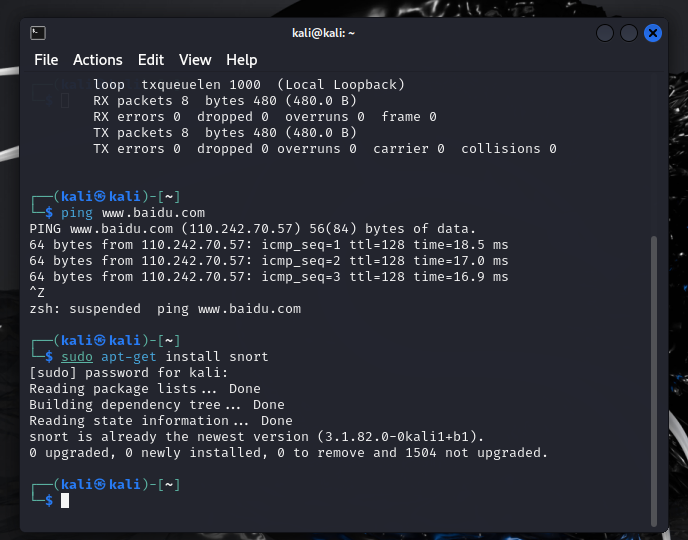Open the Actions menu
The image size is (688, 540).
click(x=98, y=60)
